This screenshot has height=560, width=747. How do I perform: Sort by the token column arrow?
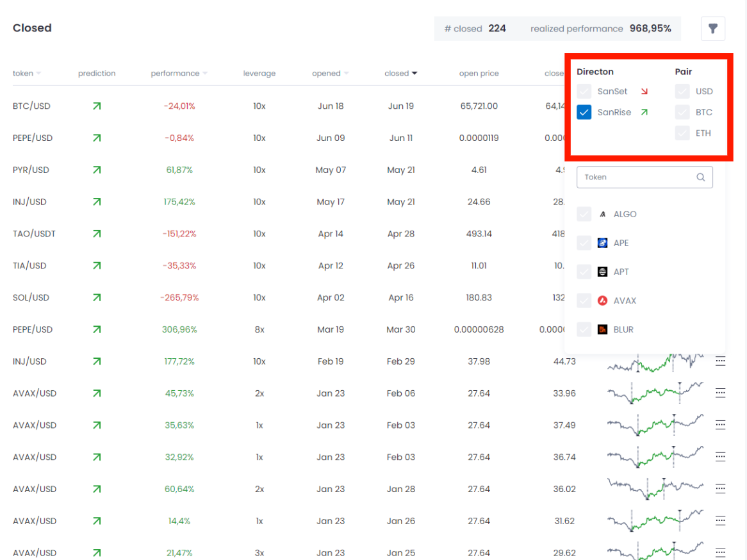click(x=38, y=74)
